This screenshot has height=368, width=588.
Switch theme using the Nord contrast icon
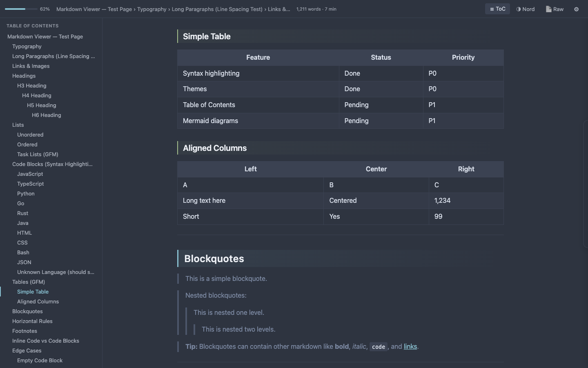(x=526, y=9)
